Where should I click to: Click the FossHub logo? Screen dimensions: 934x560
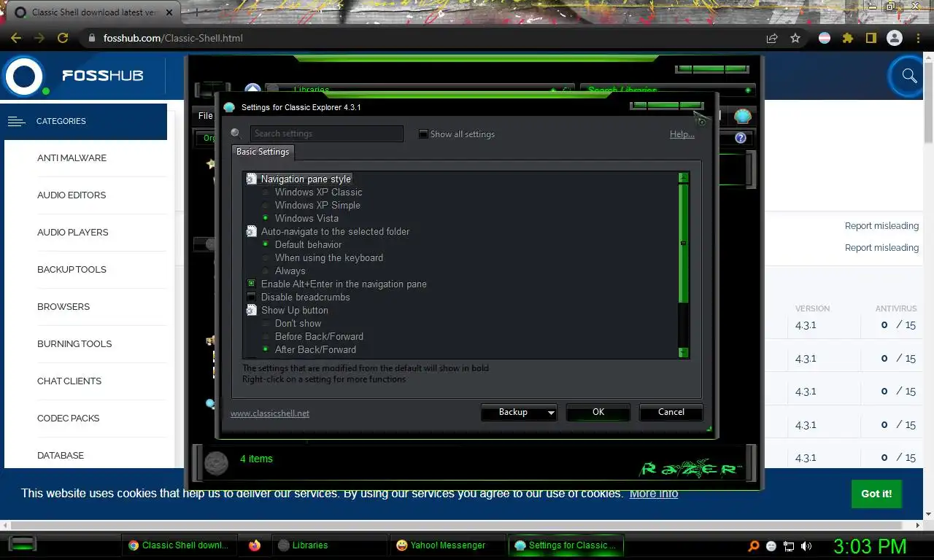(x=73, y=75)
